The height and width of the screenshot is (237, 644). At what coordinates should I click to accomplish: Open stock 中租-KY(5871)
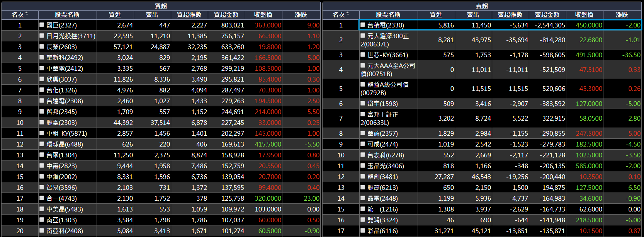click(66, 133)
